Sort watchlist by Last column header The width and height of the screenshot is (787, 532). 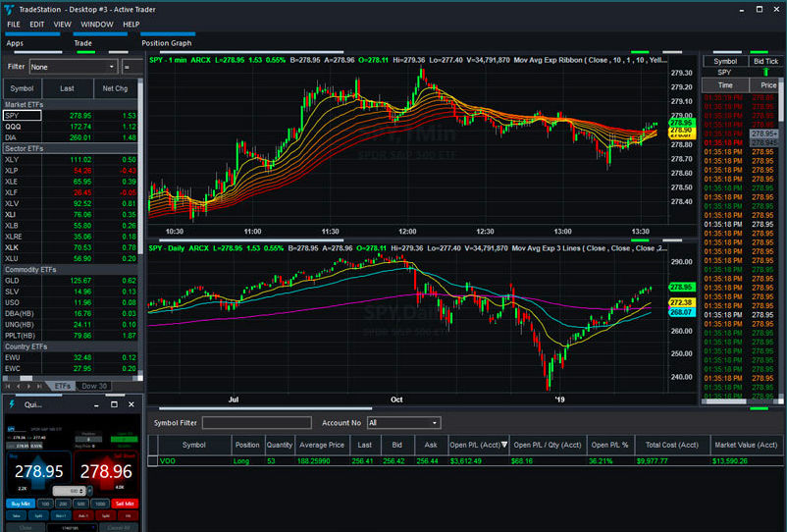68,88
